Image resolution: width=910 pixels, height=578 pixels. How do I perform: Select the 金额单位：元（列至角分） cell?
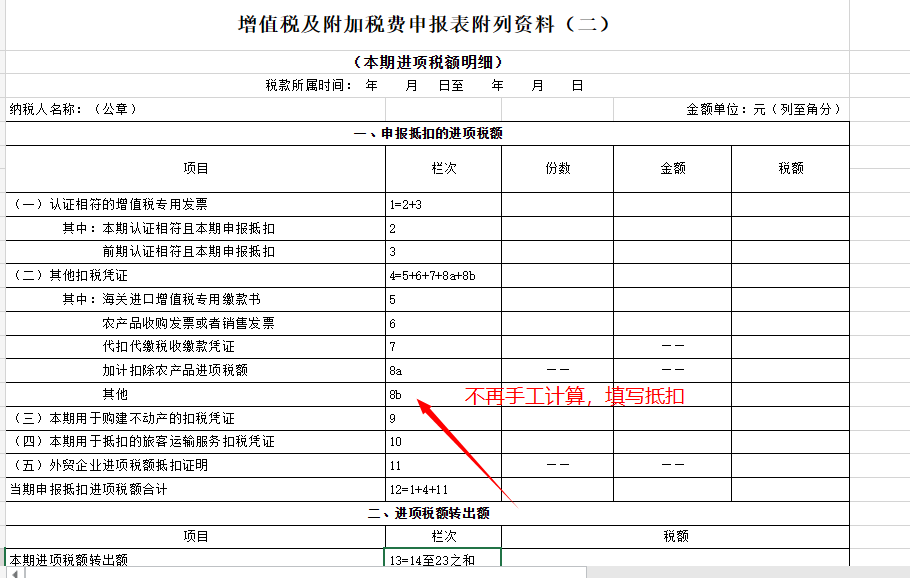[x=731, y=109]
